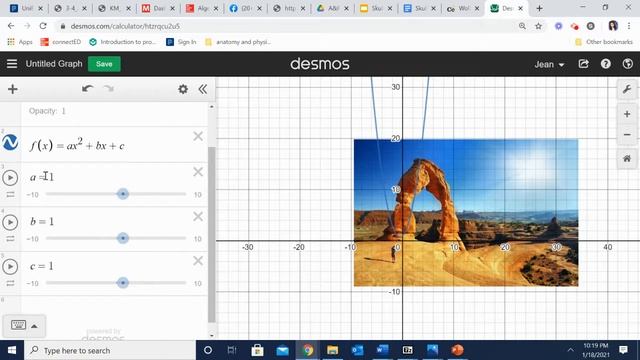The image size is (640, 360).
Task: Open the Untitled Graph title
Action: [x=54, y=64]
